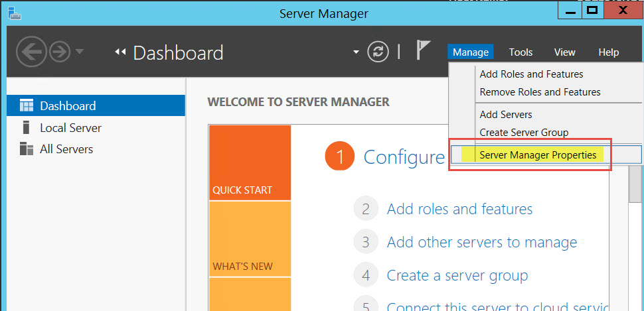Screen dimensions: 644x311
Task: Open the Tools menu
Action: pos(521,52)
